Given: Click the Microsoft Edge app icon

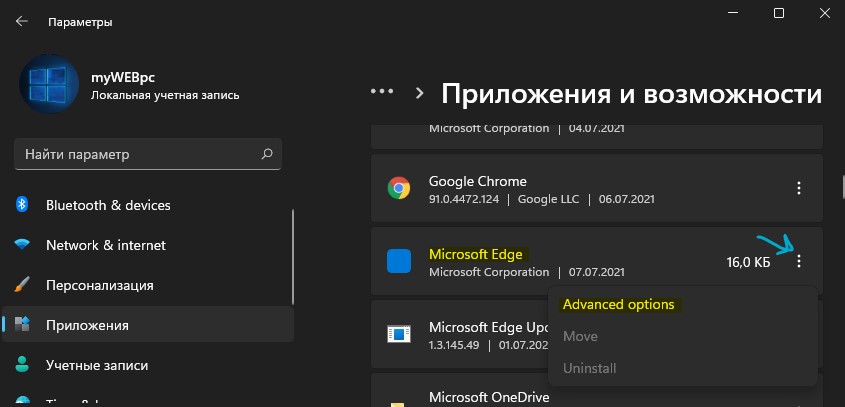Looking at the screenshot, I should (399, 261).
